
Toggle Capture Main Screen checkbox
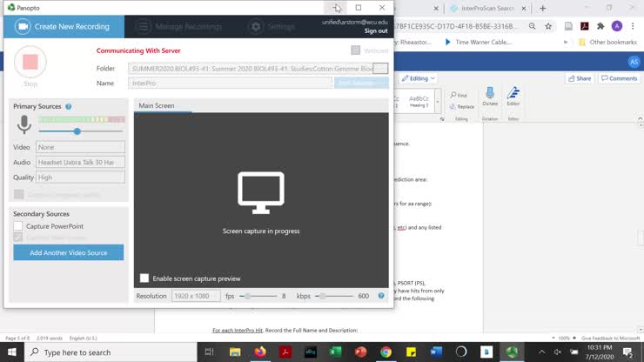(17, 237)
